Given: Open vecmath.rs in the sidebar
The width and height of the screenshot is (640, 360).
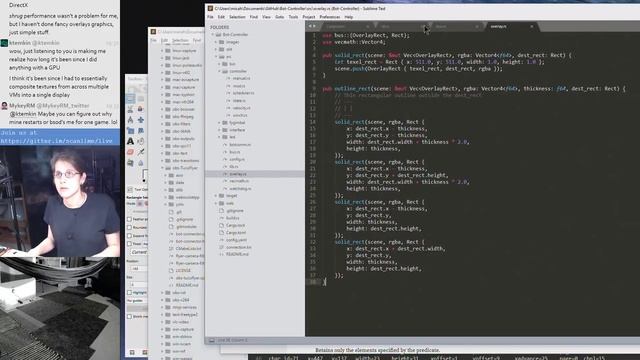Looking at the screenshot, I should [239, 181].
